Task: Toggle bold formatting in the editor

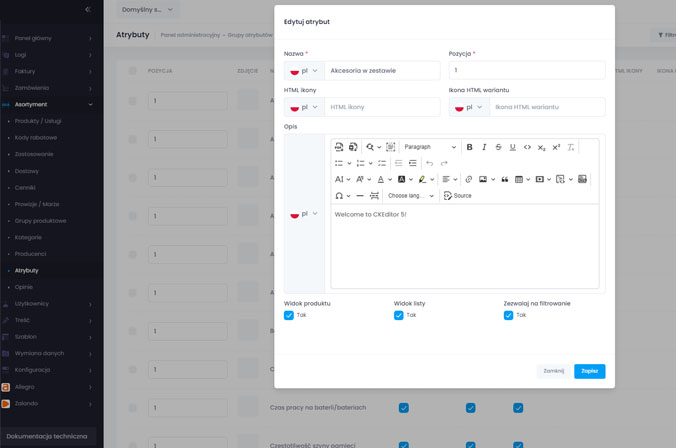Action: (470, 147)
